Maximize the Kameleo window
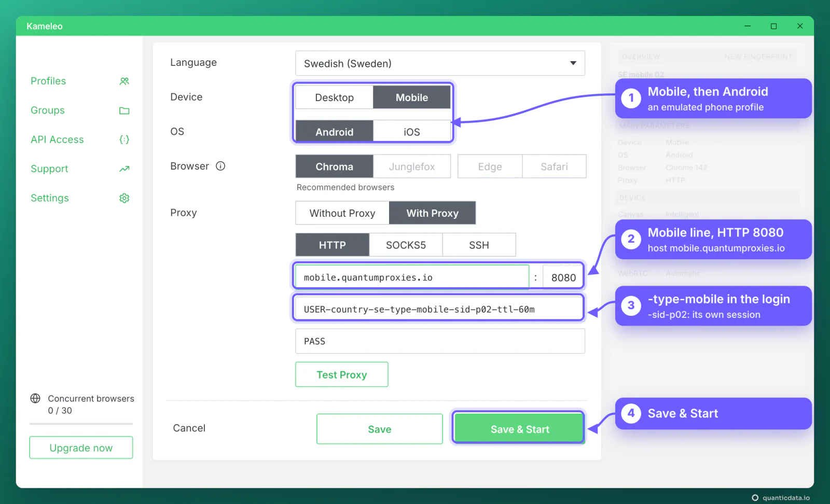Viewport: 830px width, 504px height. pos(773,26)
